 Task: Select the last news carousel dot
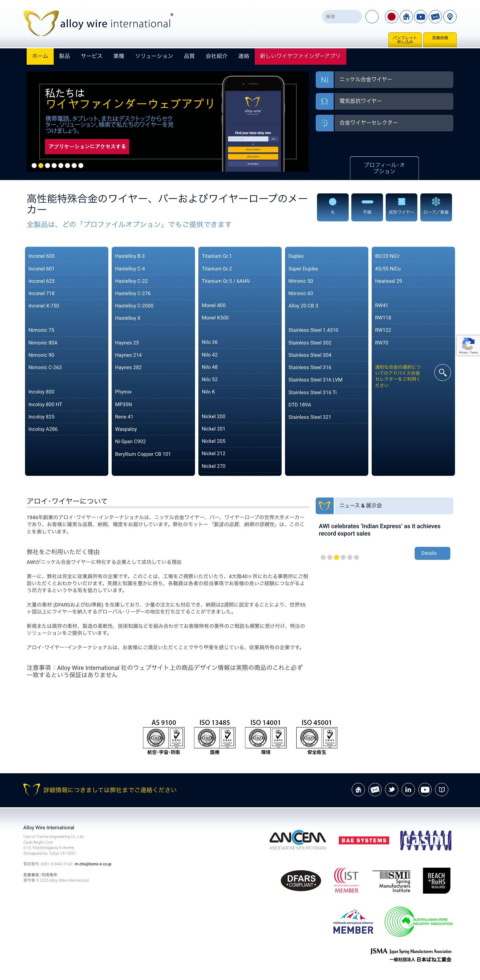coord(356,557)
